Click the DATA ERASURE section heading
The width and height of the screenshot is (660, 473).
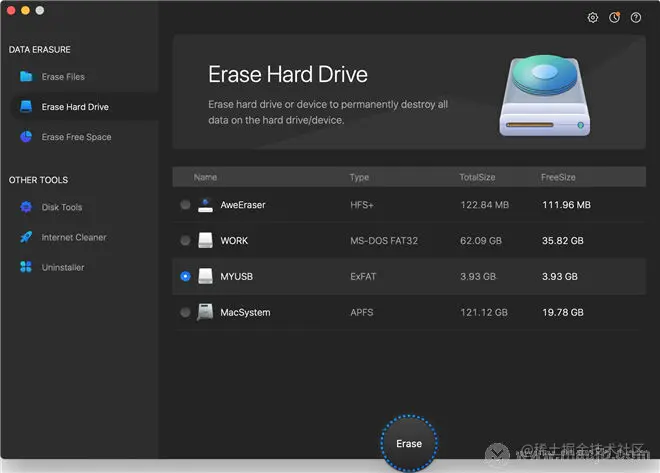coord(40,50)
